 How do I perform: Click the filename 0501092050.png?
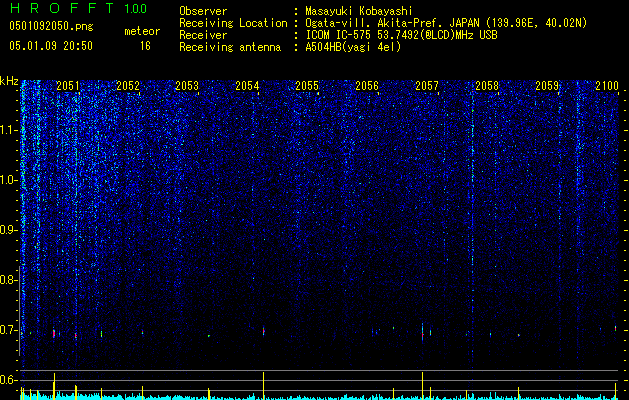click(51, 26)
